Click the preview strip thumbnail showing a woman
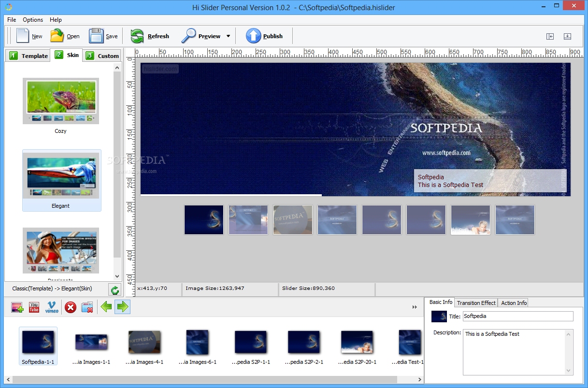The height and width of the screenshot is (388, 588). [x=471, y=220]
